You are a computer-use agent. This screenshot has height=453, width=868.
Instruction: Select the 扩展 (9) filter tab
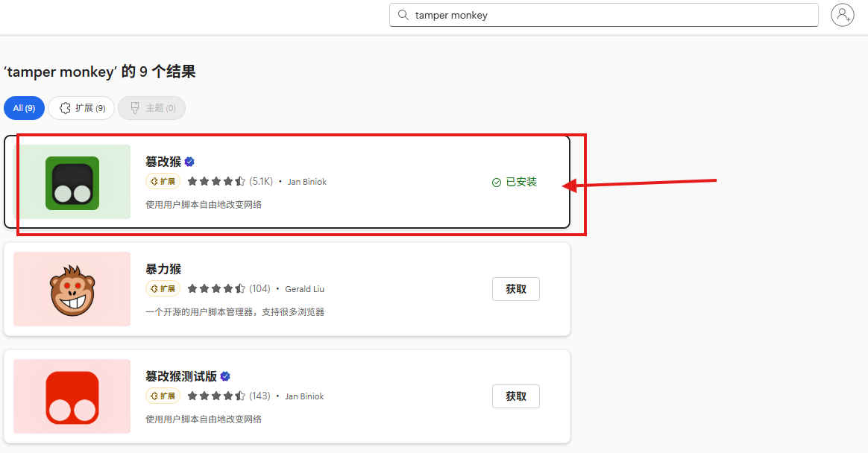point(81,108)
